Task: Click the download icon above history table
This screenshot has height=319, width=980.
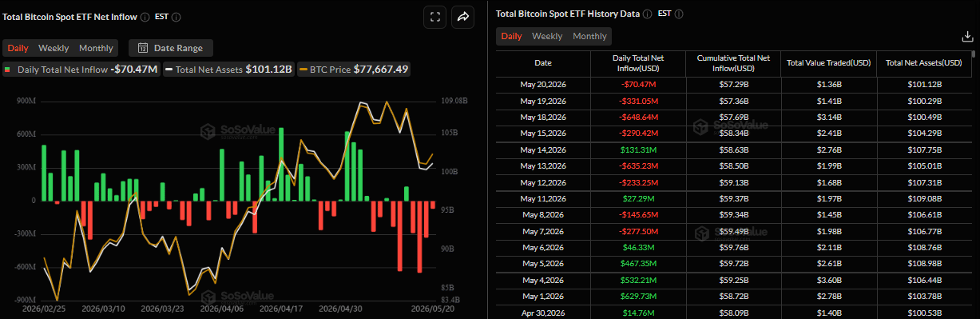Action: (x=966, y=37)
